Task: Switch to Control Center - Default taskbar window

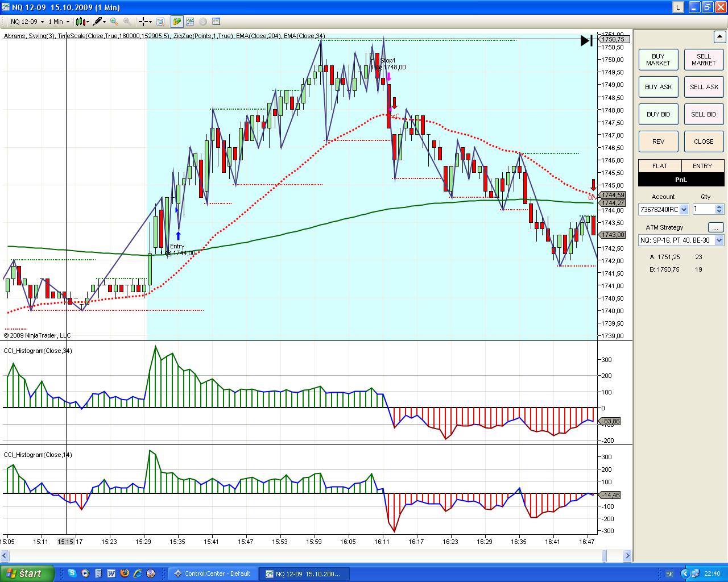Action: 214,573
